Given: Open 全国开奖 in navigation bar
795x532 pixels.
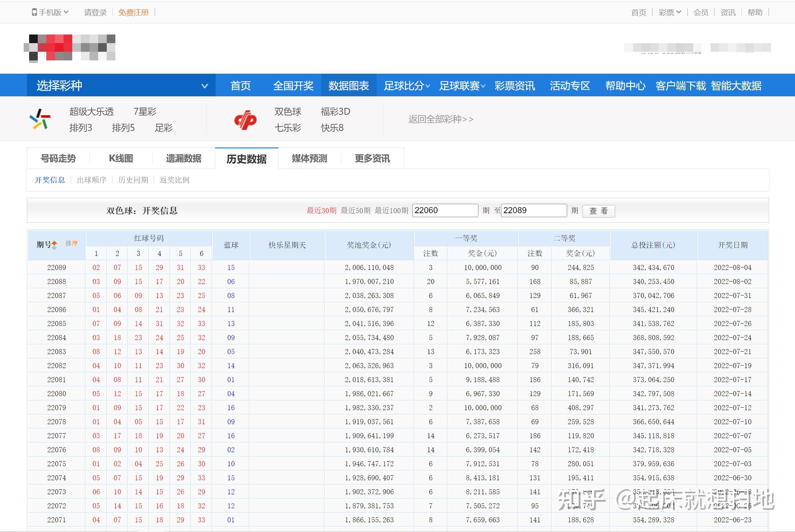Looking at the screenshot, I should [293, 86].
